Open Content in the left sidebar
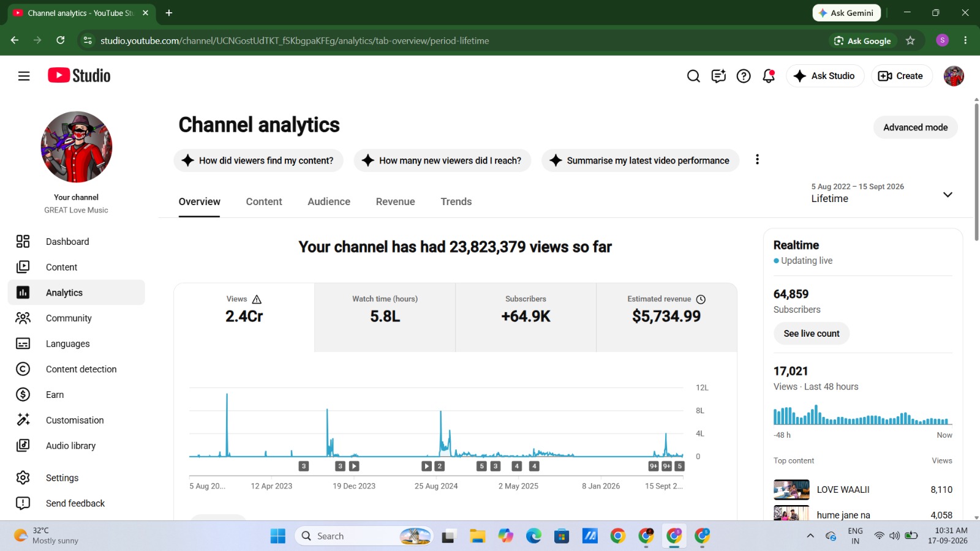The image size is (980, 551). (x=77, y=267)
